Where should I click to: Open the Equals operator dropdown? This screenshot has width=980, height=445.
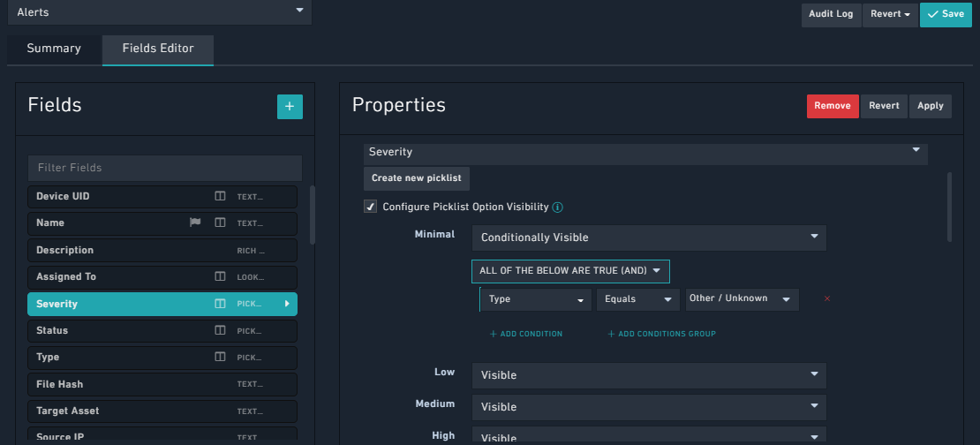(638, 299)
